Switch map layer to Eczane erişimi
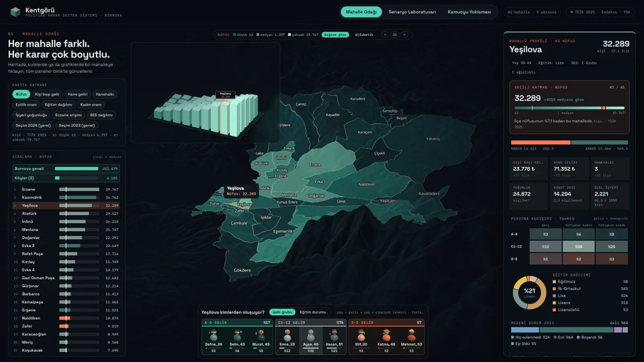This screenshot has width=644, height=362. 68,115
